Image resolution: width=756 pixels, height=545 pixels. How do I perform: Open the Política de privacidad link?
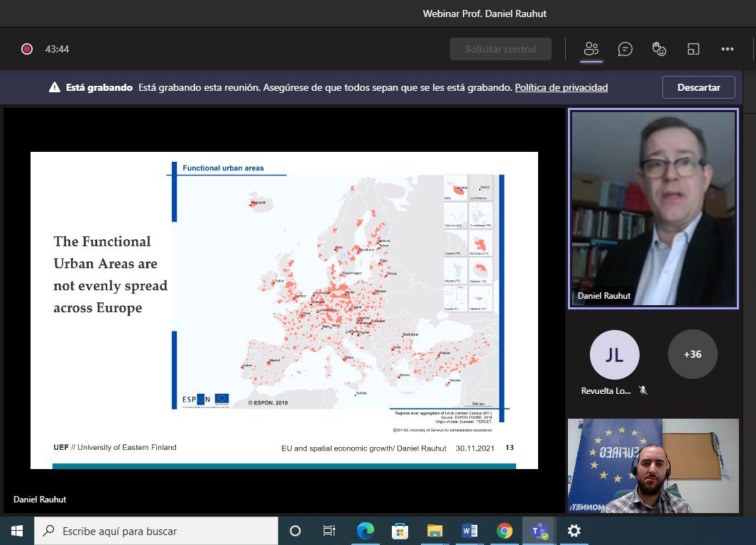pyautogui.click(x=561, y=88)
